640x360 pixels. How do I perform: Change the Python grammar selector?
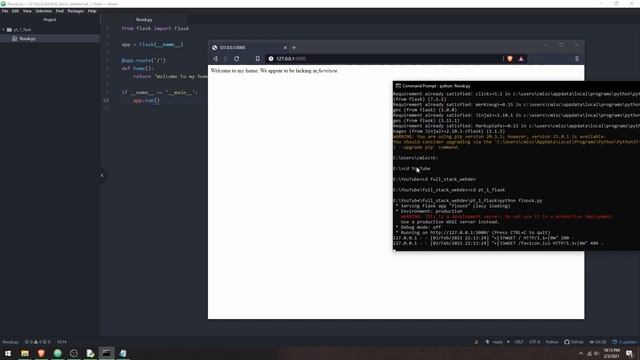click(552, 342)
